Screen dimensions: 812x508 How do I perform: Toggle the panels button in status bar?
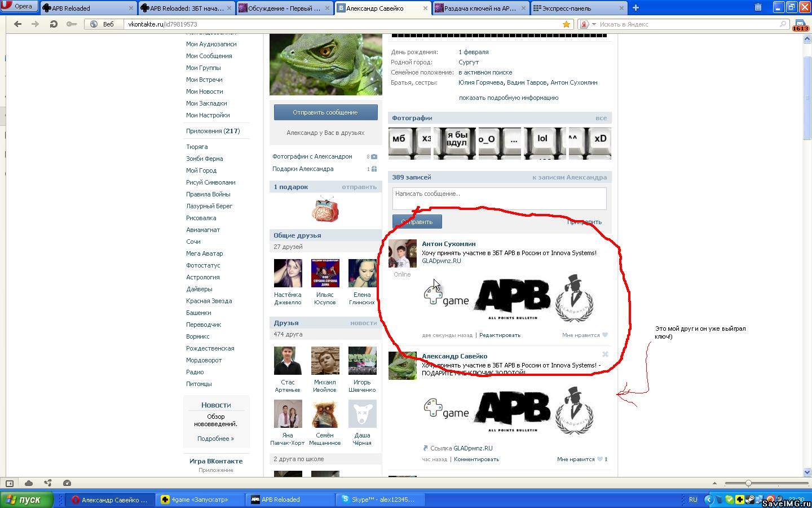pos(10,483)
